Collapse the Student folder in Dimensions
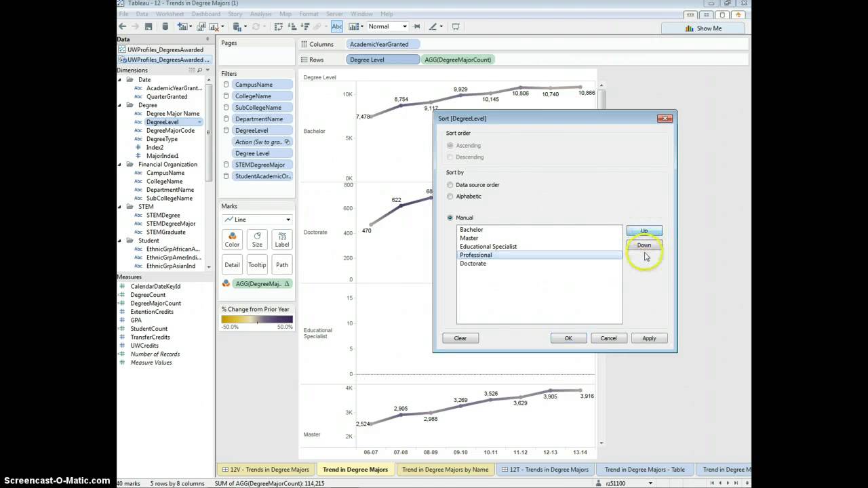 (121, 240)
